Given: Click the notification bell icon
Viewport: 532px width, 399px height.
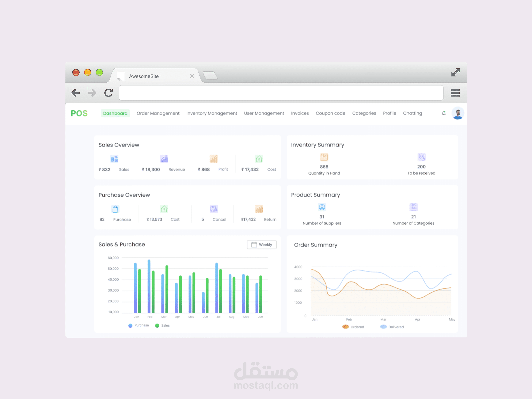Looking at the screenshot, I should (443, 113).
